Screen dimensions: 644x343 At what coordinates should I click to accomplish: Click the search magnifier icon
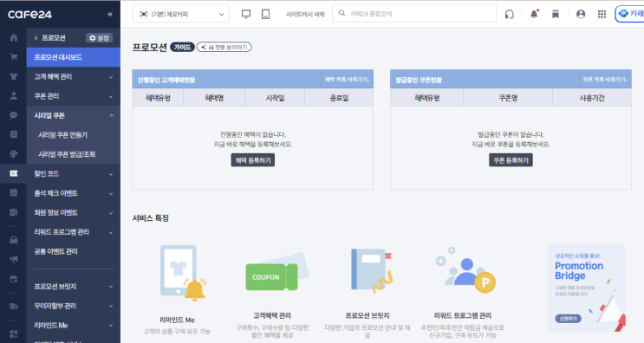click(x=342, y=14)
